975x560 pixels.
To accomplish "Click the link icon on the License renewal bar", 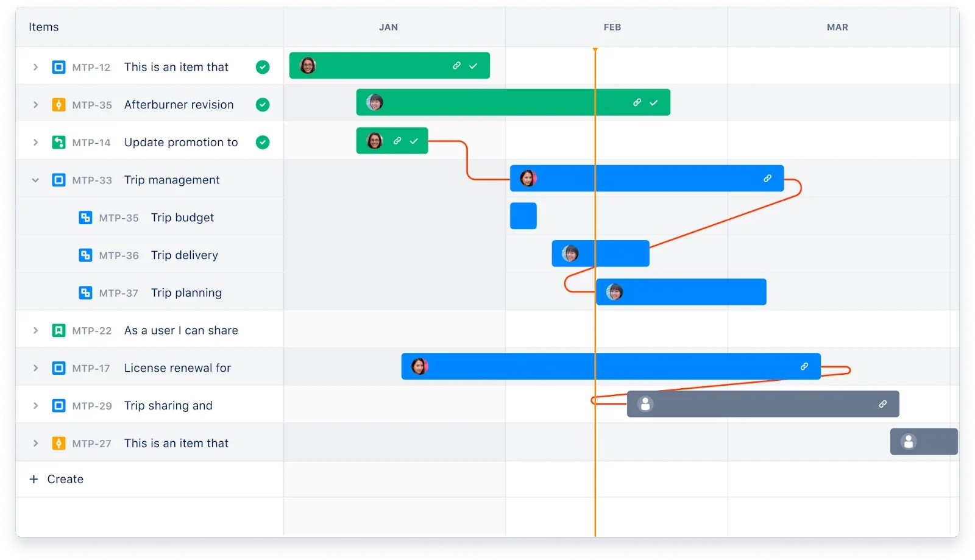I will pos(804,366).
